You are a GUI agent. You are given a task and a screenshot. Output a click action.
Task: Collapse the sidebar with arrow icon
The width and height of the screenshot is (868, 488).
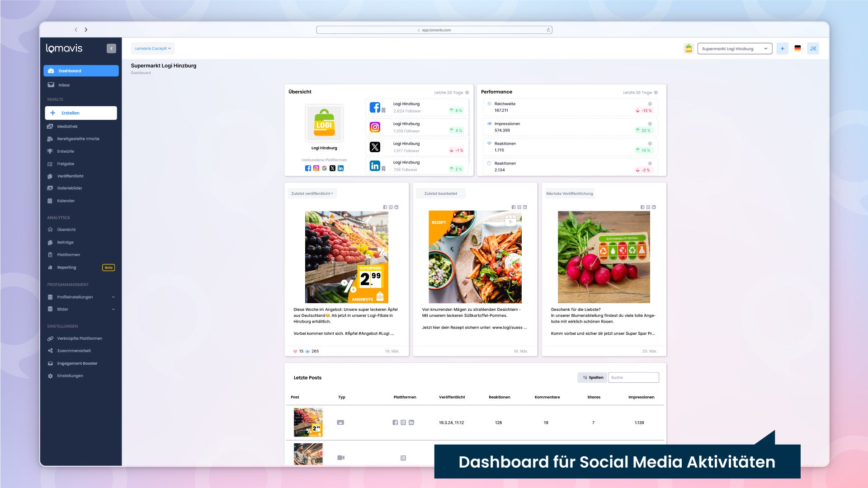(111, 48)
